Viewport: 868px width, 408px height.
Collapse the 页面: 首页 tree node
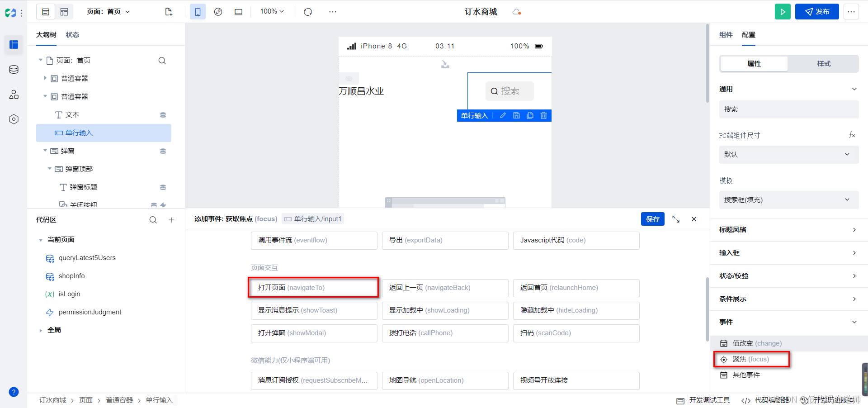[x=41, y=60]
